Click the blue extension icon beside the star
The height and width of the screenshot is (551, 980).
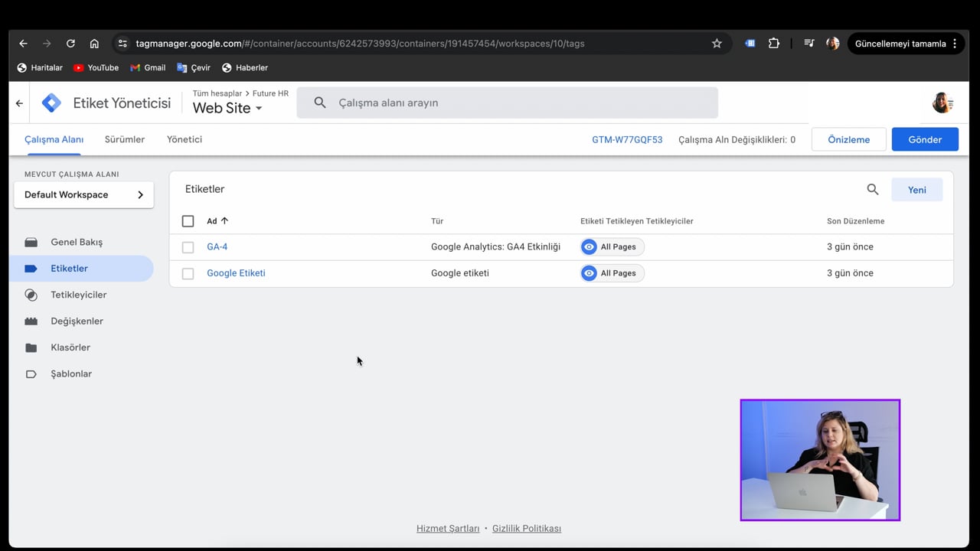click(x=750, y=44)
